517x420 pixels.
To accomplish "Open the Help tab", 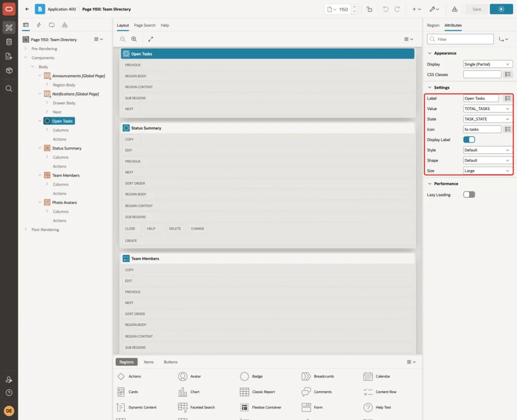I will pos(165,25).
